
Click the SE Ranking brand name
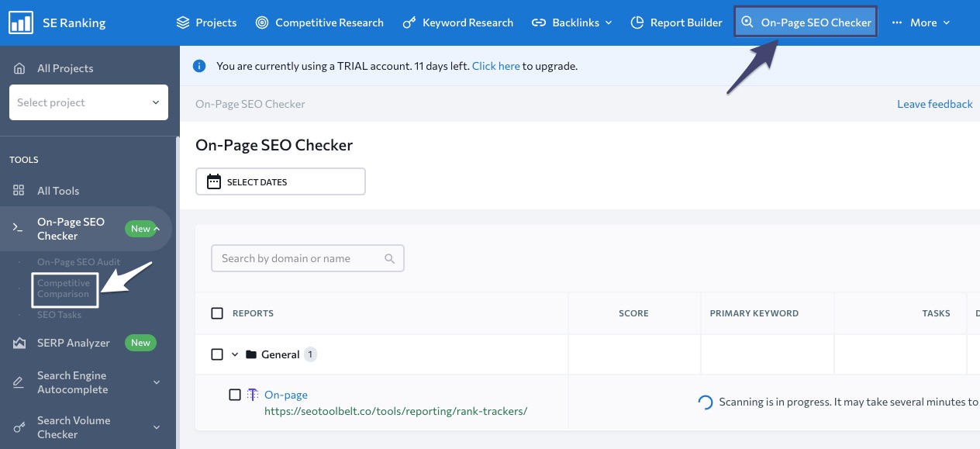tap(74, 22)
